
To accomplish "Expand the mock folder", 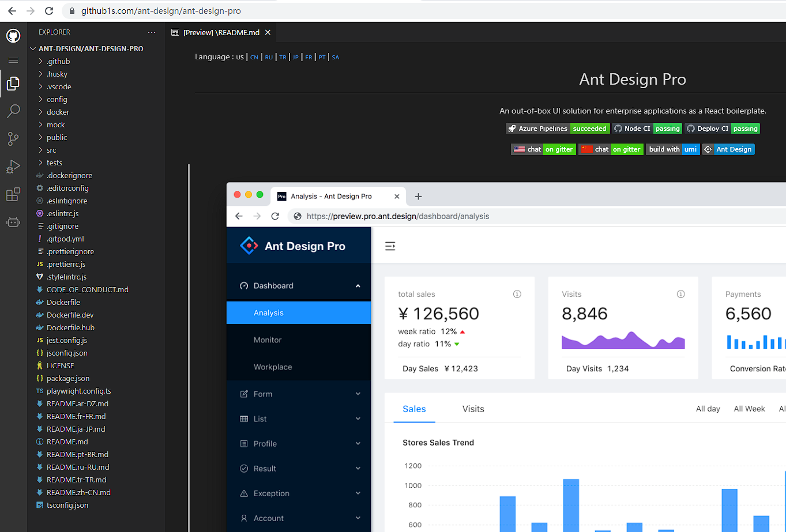I will [x=96, y=125].
